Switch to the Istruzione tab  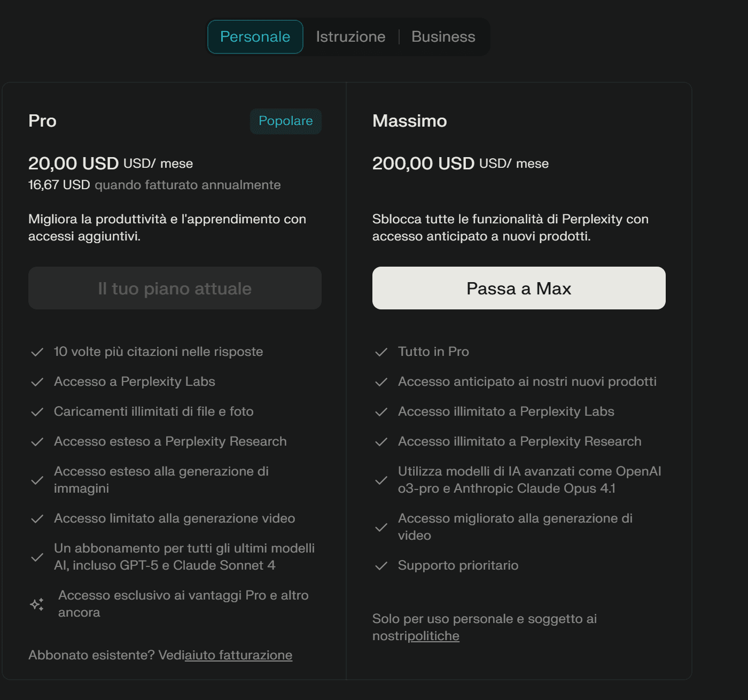[x=350, y=37]
